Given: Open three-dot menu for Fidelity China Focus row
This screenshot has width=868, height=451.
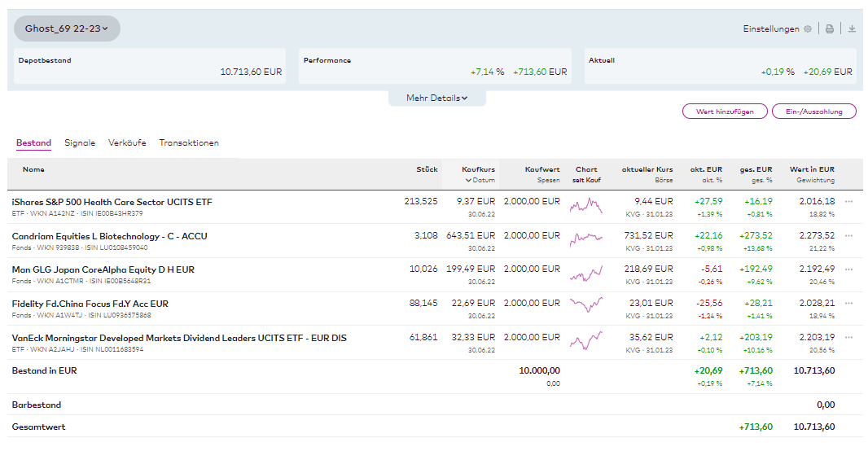Looking at the screenshot, I should click(849, 303).
